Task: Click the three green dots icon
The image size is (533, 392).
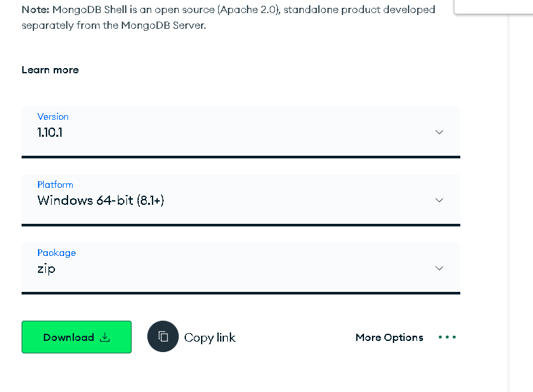Action: 447,337
